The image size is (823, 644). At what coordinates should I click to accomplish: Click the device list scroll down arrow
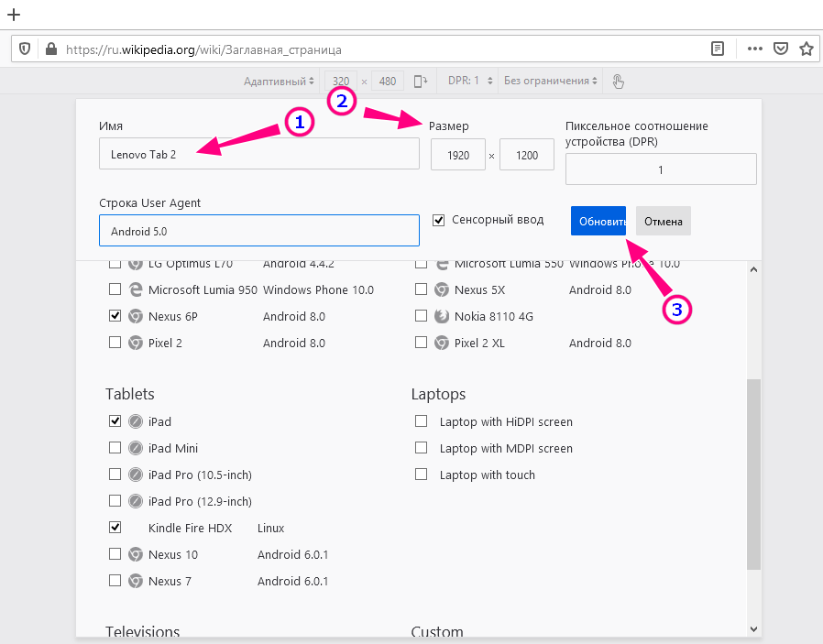point(753,628)
